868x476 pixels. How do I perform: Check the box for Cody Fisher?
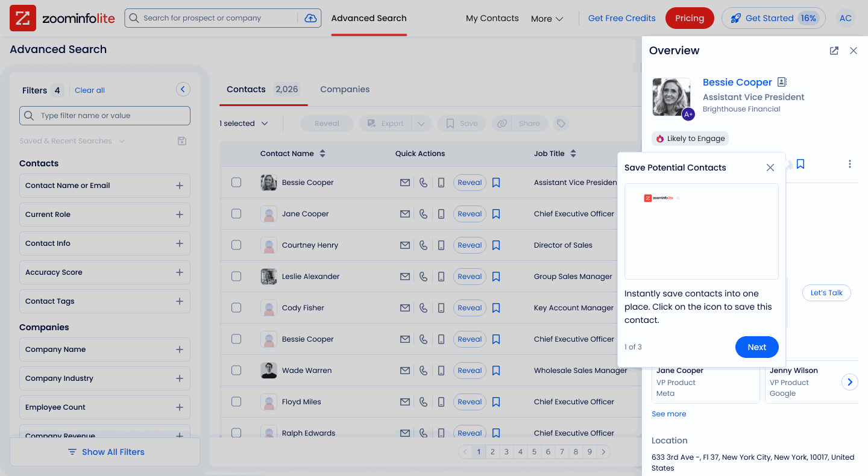coord(236,307)
